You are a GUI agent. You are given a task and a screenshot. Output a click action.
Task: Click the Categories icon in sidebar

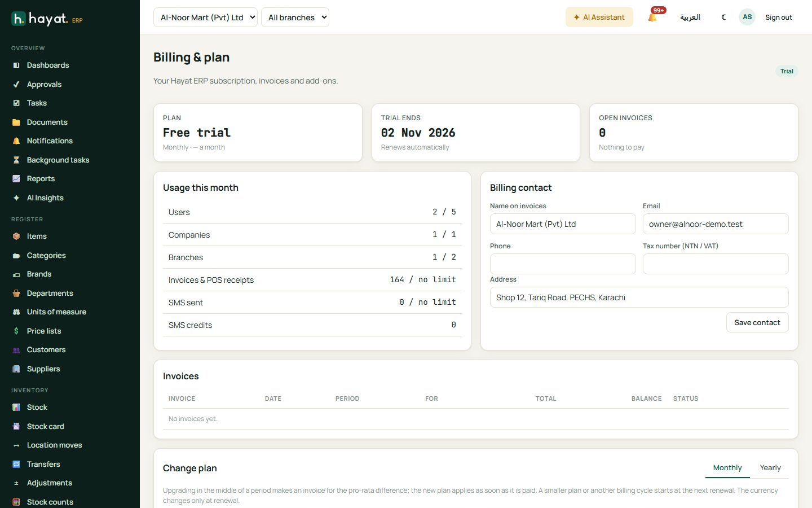point(16,256)
